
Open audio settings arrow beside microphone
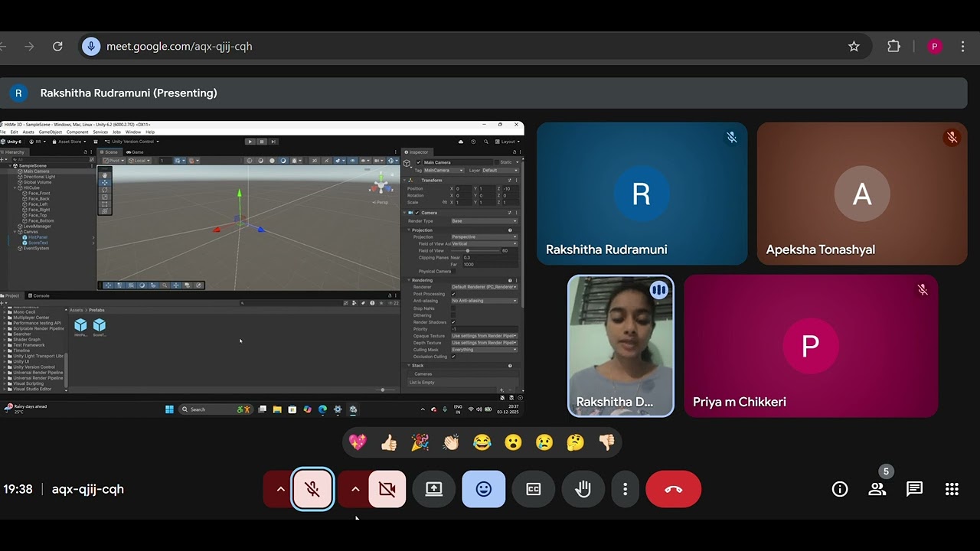pyautogui.click(x=280, y=489)
